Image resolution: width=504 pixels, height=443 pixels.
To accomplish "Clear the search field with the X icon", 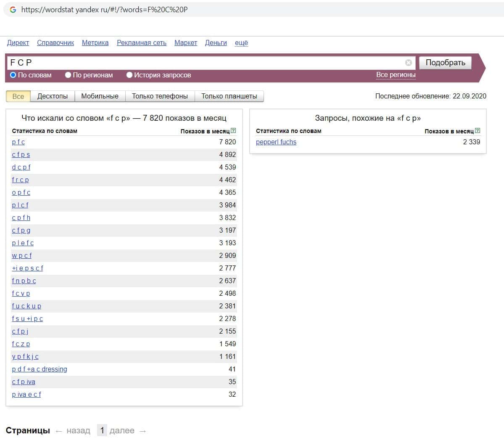I will [x=408, y=63].
